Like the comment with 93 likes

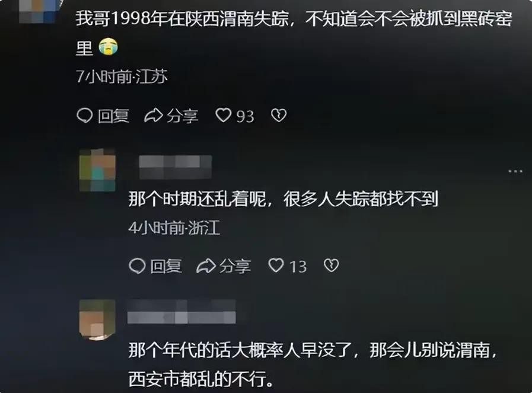point(223,115)
